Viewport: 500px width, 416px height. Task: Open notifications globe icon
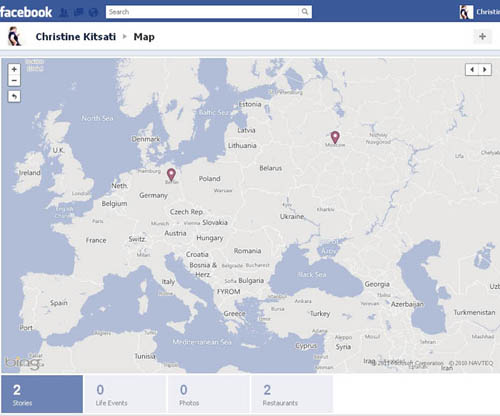tap(94, 12)
